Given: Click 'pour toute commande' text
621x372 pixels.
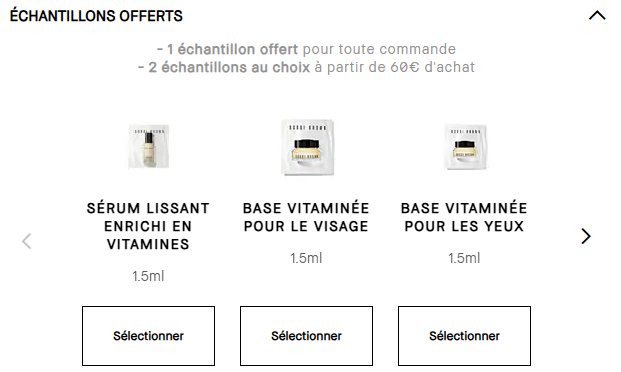Looking at the screenshot, I should [x=379, y=49].
